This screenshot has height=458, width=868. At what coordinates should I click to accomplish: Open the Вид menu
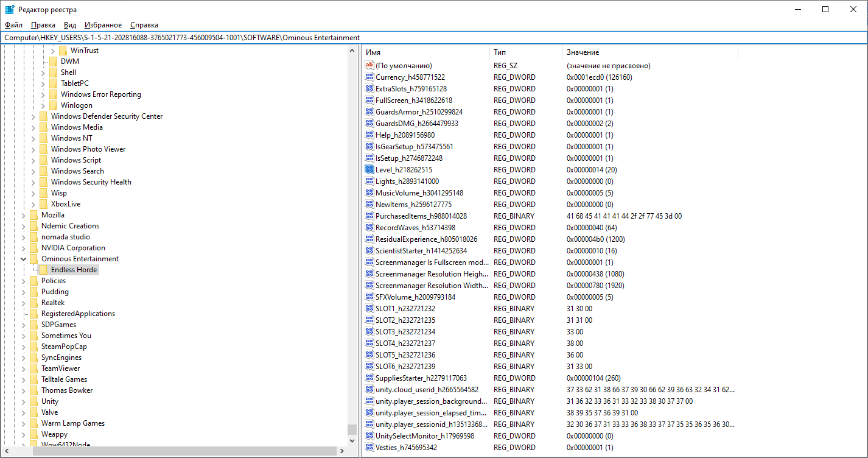[70, 25]
